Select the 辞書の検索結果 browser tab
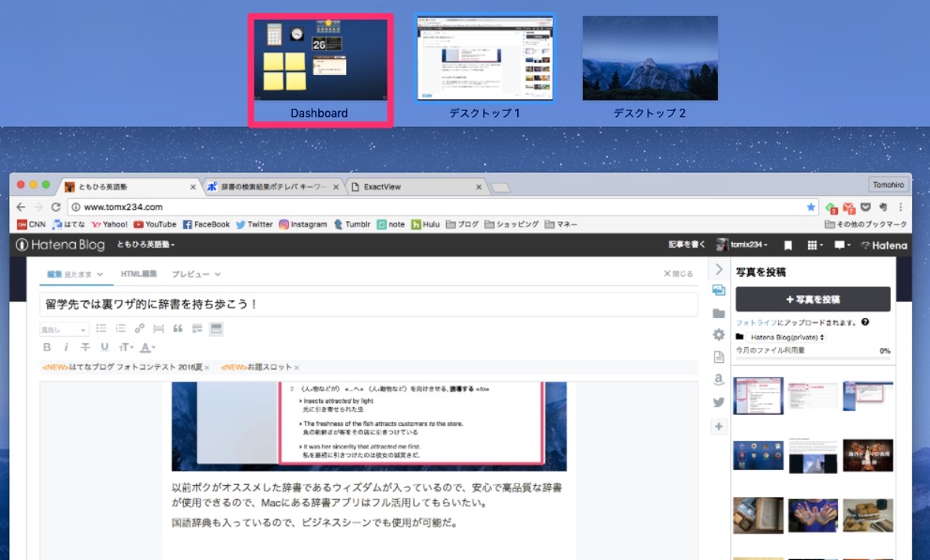 point(273,187)
